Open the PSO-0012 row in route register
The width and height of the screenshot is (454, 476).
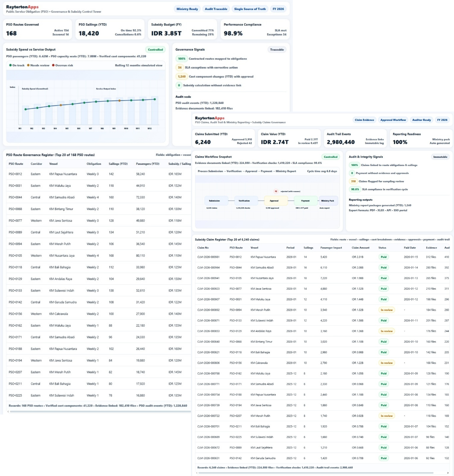point(15,174)
